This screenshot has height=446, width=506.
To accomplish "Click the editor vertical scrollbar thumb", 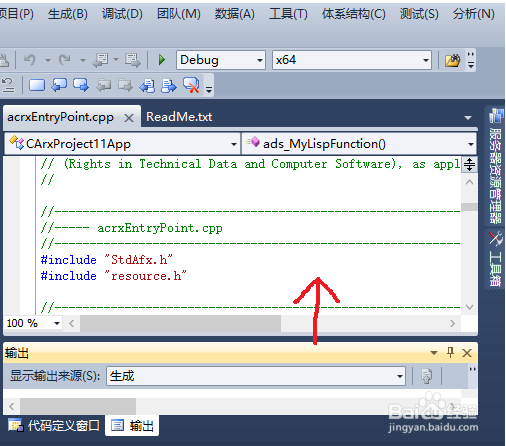I will (x=469, y=207).
